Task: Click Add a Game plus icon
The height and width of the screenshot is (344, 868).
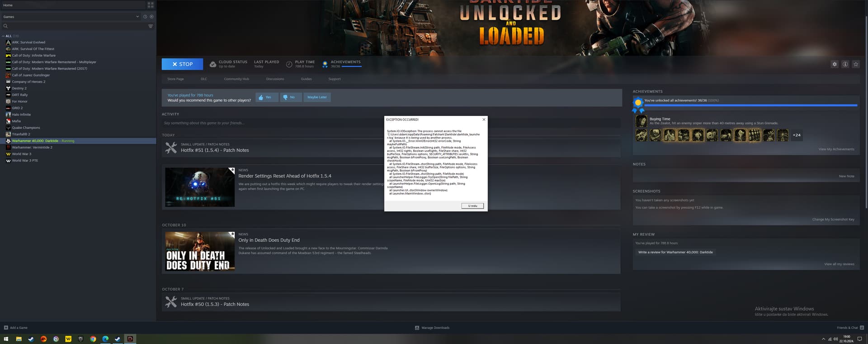Action: pyautogui.click(x=6, y=328)
